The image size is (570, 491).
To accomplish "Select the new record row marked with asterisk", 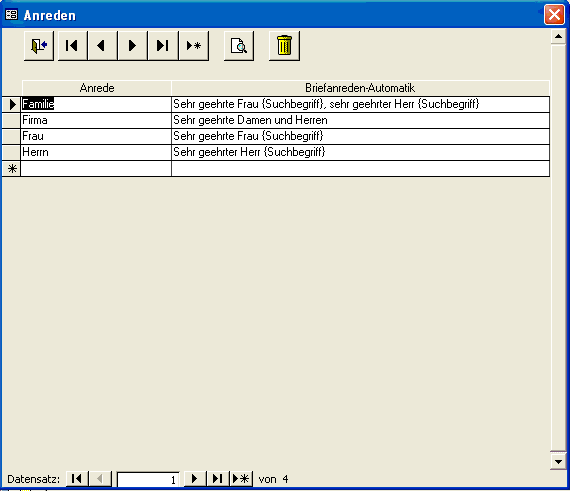I will (11, 169).
